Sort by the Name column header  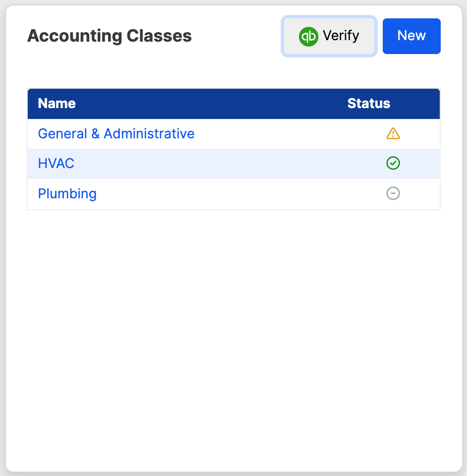pyautogui.click(x=57, y=104)
